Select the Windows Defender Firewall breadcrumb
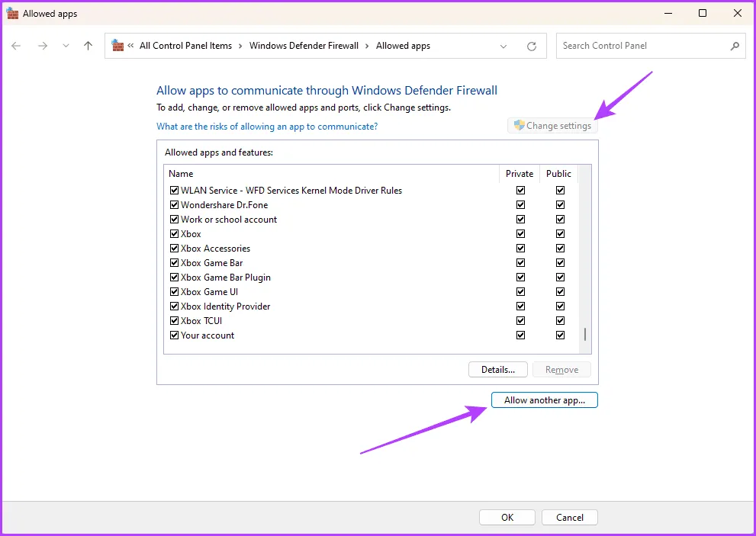Screen dimensions: 756x536 click(304, 46)
